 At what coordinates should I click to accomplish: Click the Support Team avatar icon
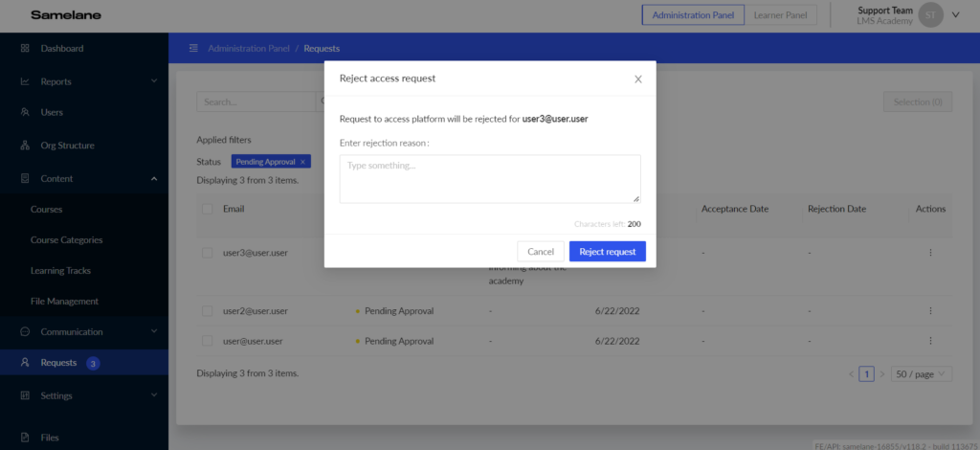pyautogui.click(x=929, y=14)
